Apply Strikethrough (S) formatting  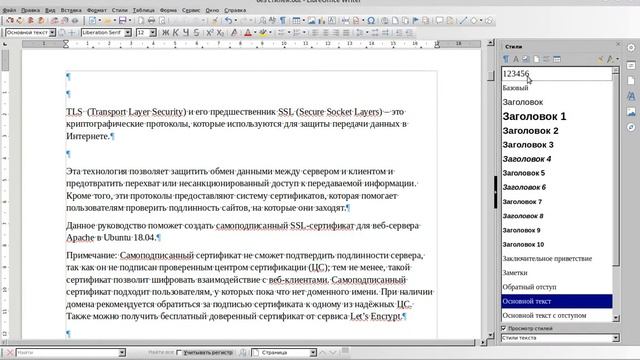pyautogui.click(x=196, y=33)
